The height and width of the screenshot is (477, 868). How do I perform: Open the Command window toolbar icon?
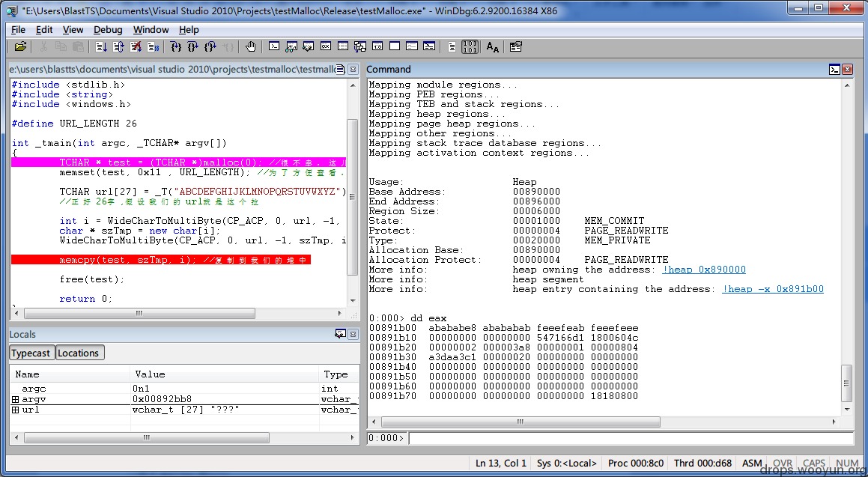tap(274, 47)
